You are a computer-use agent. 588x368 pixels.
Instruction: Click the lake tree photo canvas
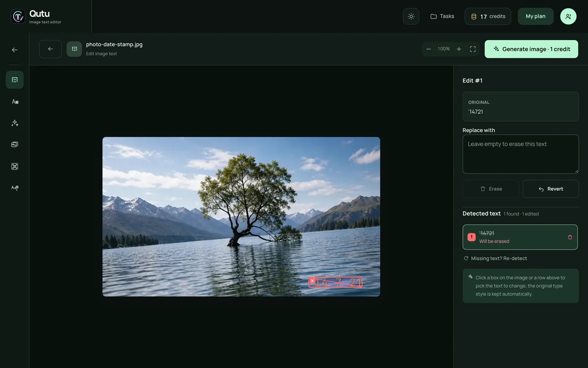tap(241, 217)
